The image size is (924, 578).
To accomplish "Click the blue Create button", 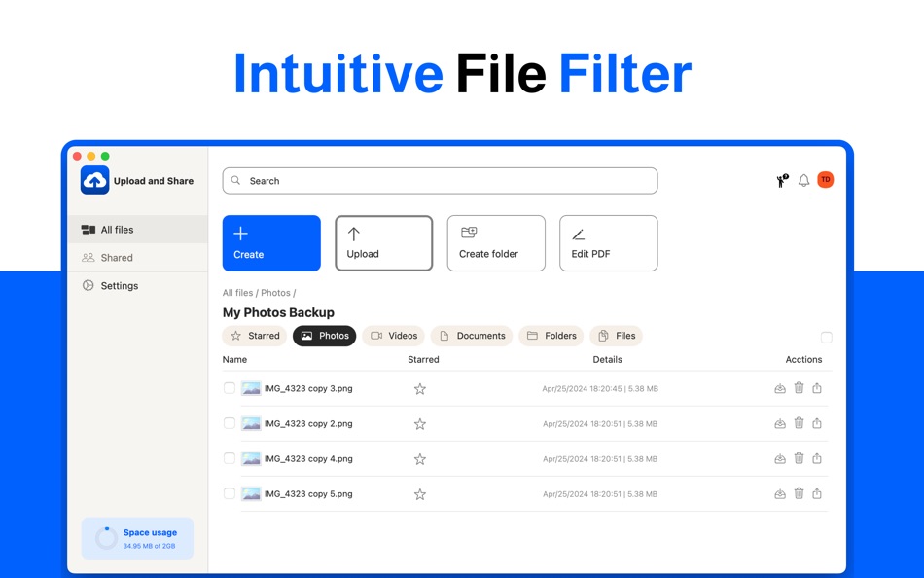I will point(271,243).
